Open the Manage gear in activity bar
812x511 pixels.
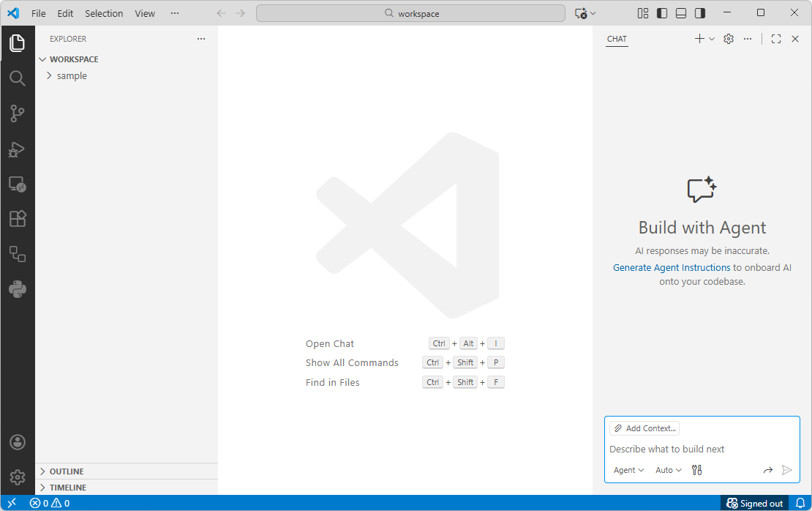click(x=17, y=477)
